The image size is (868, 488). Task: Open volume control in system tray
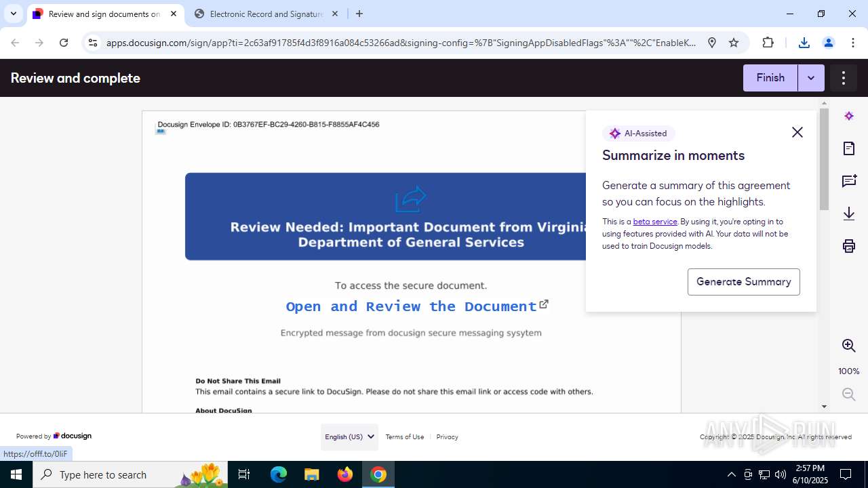click(781, 474)
